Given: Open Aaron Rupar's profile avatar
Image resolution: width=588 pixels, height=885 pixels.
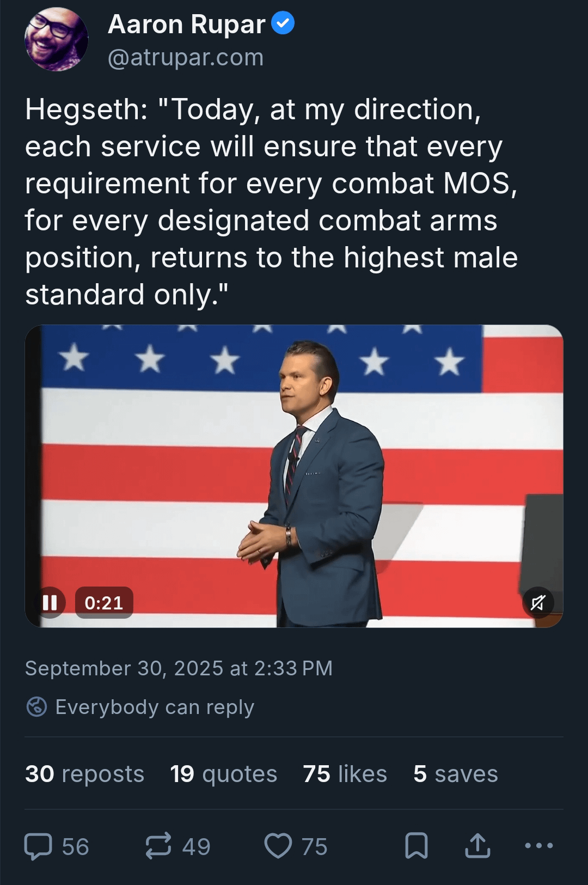Looking at the screenshot, I should click(56, 39).
